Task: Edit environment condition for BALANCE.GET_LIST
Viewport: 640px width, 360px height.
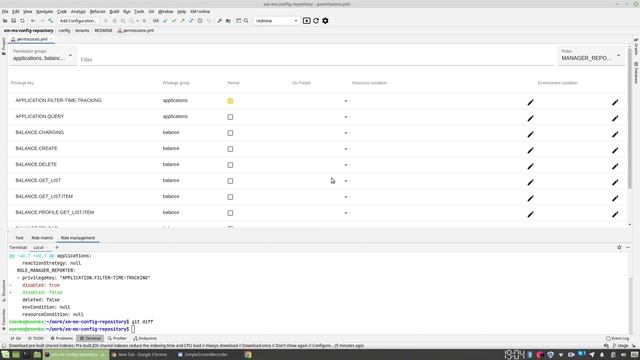Action: point(615,182)
